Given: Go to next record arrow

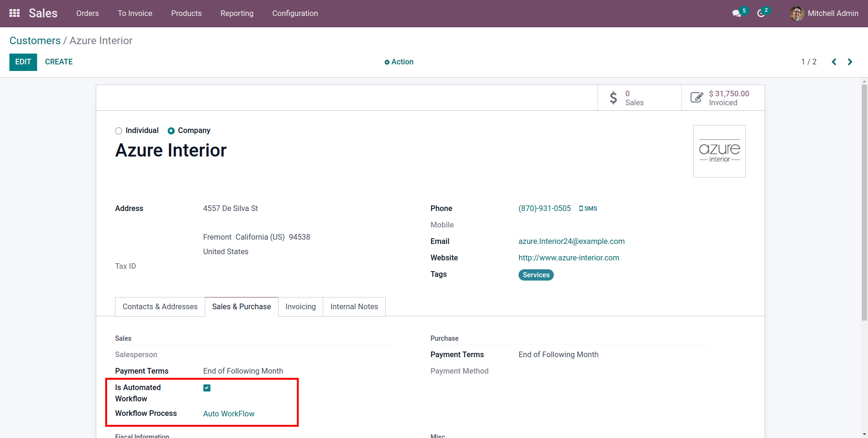Looking at the screenshot, I should coord(850,62).
